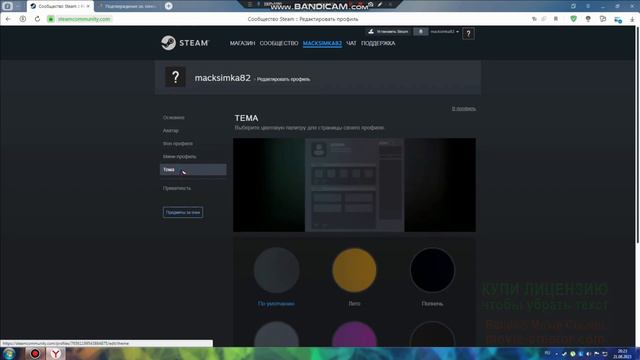Open the downloads arrow icon in the toolbar
This screenshot has height=360, width=640.
click(x=632, y=19)
